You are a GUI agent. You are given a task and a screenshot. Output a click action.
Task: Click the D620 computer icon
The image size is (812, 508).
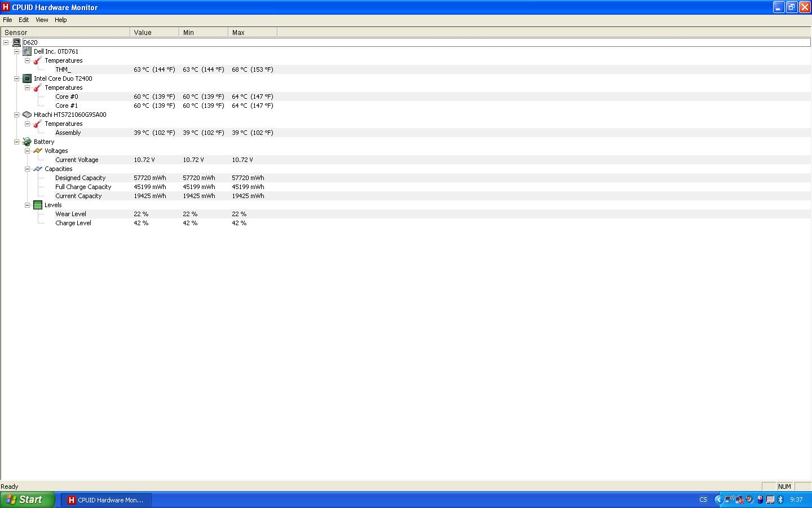point(16,42)
